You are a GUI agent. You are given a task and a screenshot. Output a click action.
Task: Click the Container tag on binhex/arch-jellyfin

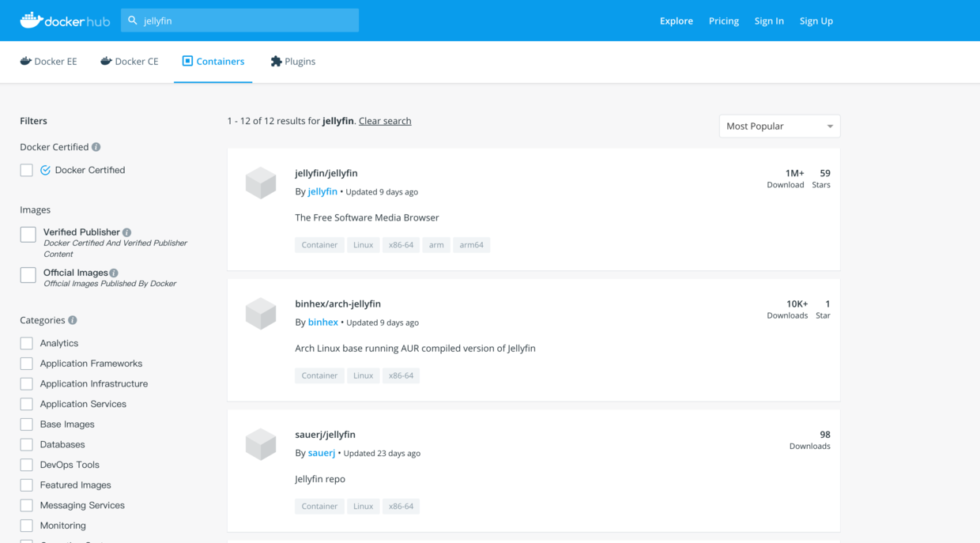[319, 375]
